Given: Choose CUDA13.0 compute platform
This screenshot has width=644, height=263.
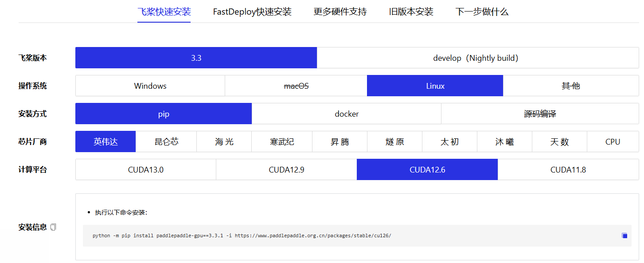Looking at the screenshot, I should coord(146,169).
